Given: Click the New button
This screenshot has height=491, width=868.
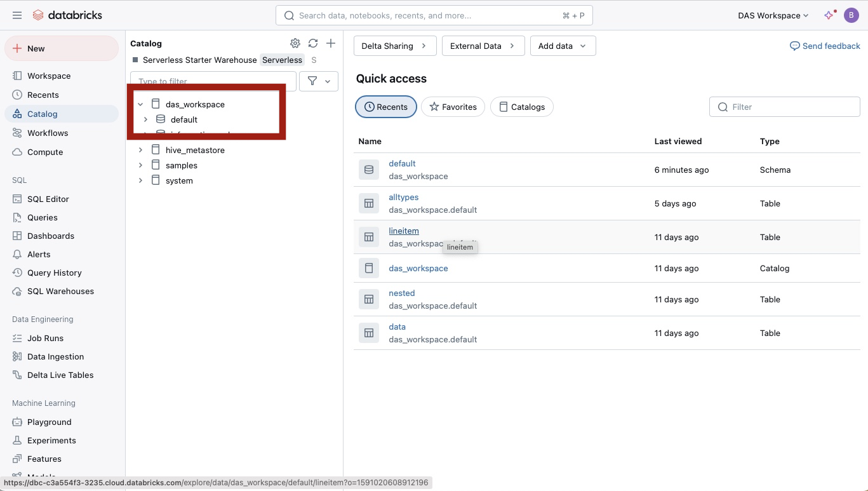Looking at the screenshot, I should [x=62, y=48].
